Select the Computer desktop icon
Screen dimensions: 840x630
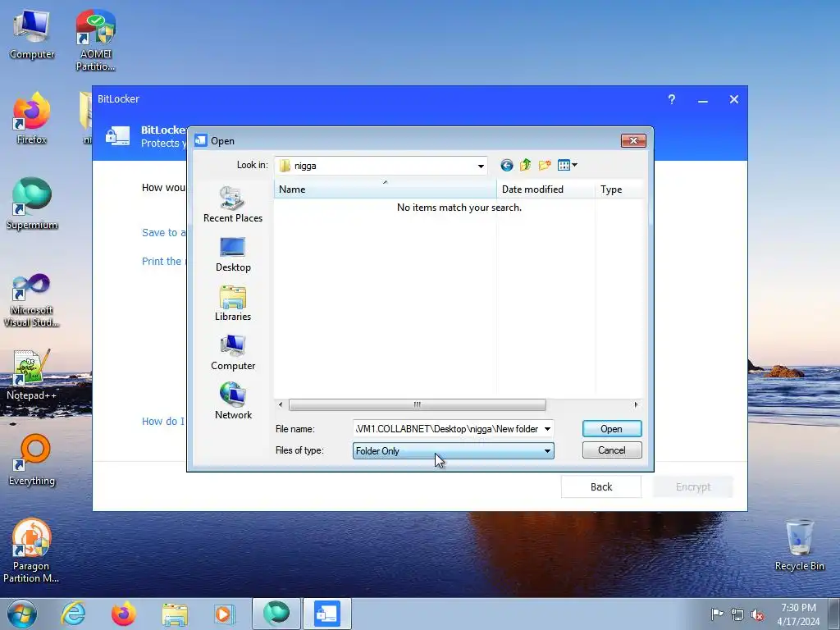point(32,34)
